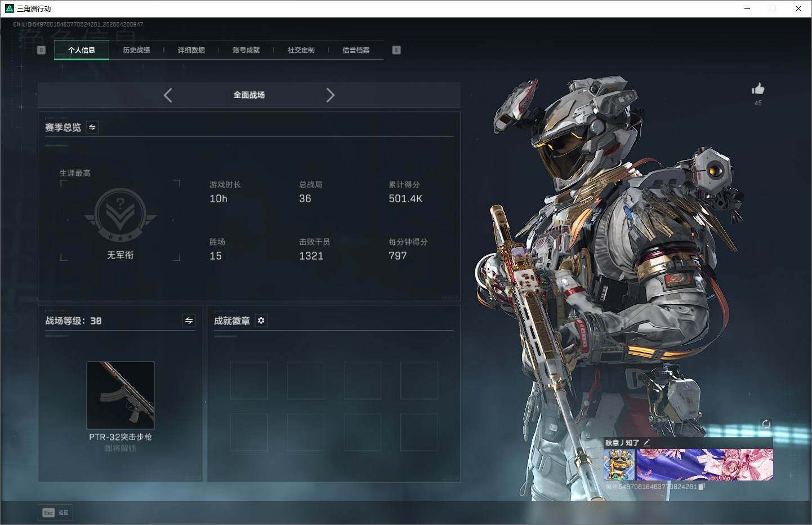Screen dimensions: 812x525
Task: Go to the previous mode with the left chevron
Action: [168, 95]
